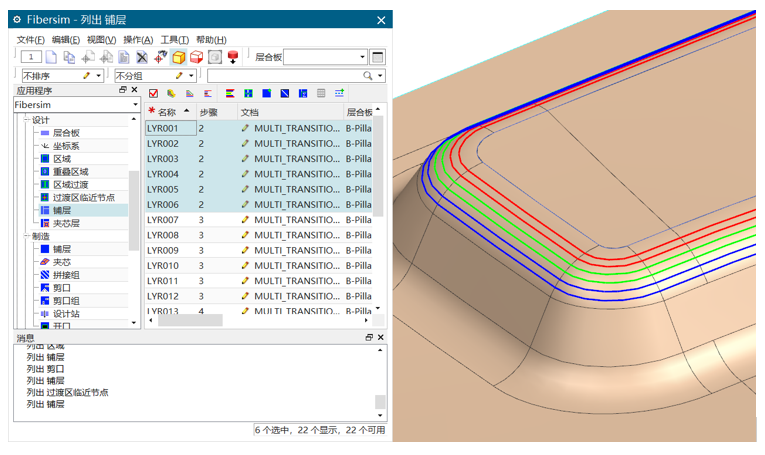
Task: Select 拼接组 tree node
Action: (x=66, y=275)
